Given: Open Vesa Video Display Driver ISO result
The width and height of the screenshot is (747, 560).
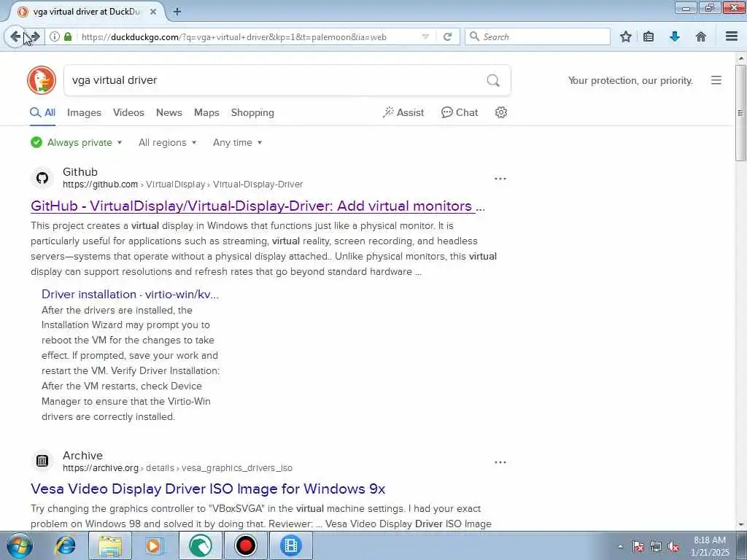Looking at the screenshot, I should point(208,489).
